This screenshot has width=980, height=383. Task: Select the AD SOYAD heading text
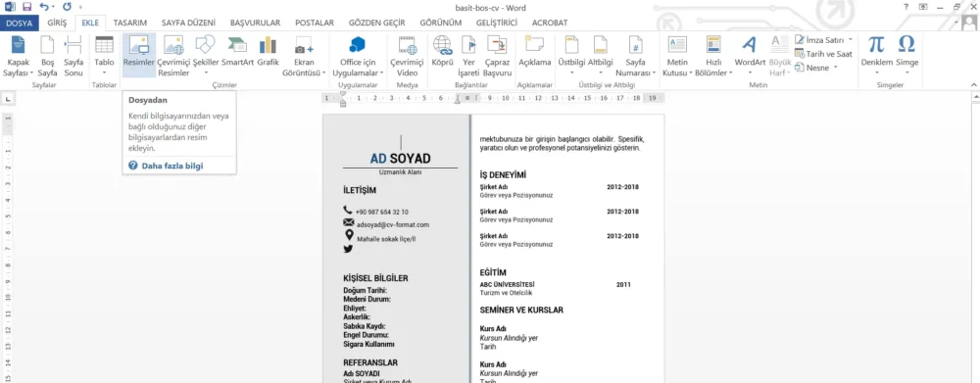pyautogui.click(x=400, y=159)
